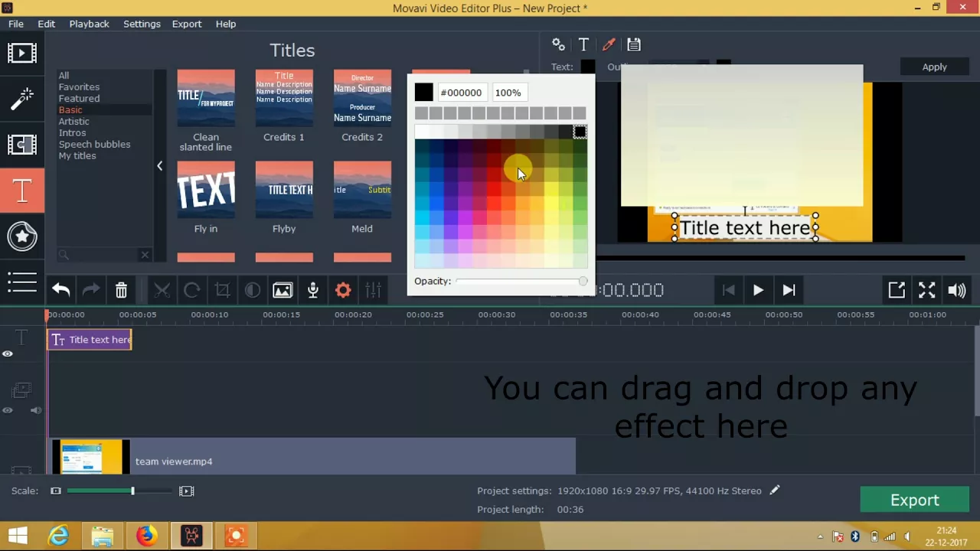Detach preview into separate window
Viewport: 980px width, 551px height.
tap(897, 290)
